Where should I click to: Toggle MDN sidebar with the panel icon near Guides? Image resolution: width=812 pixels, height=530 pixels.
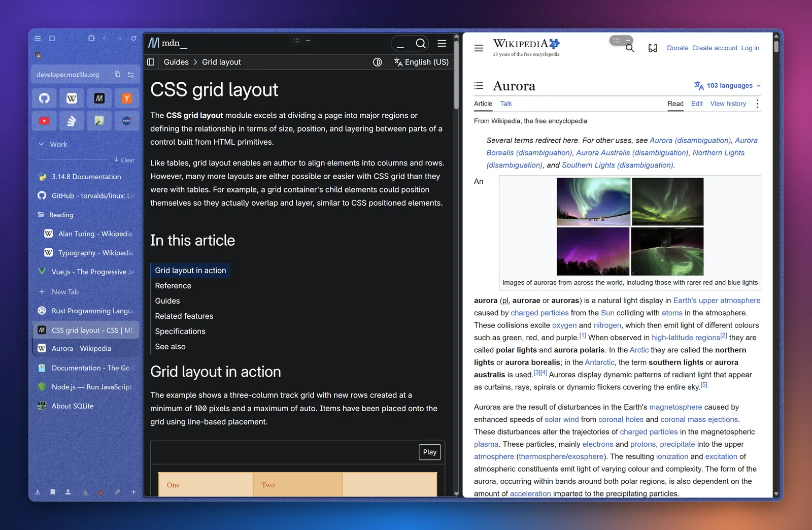point(151,62)
